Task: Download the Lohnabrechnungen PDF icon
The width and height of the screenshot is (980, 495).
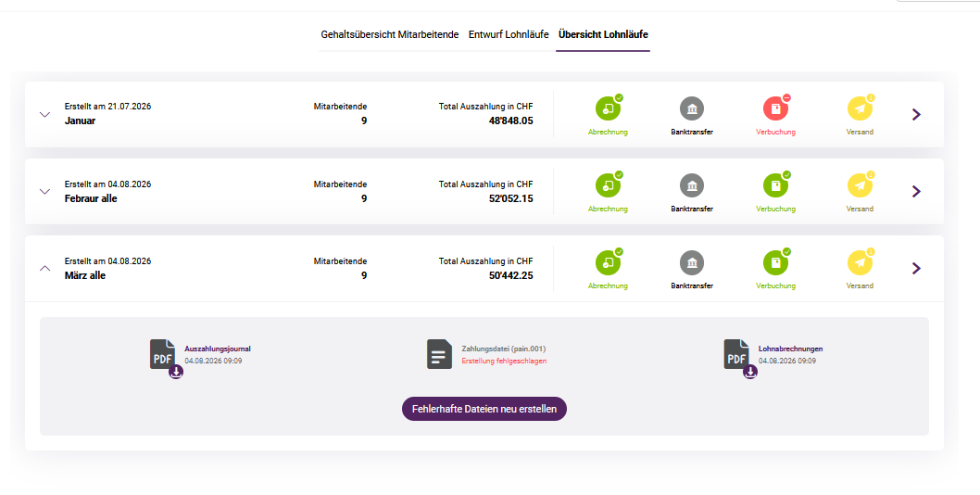Action: pos(739,358)
